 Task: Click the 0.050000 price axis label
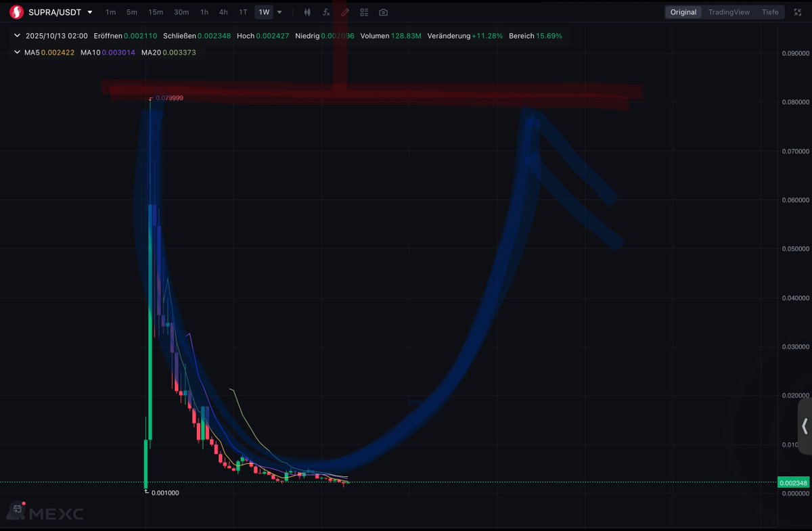(x=794, y=249)
